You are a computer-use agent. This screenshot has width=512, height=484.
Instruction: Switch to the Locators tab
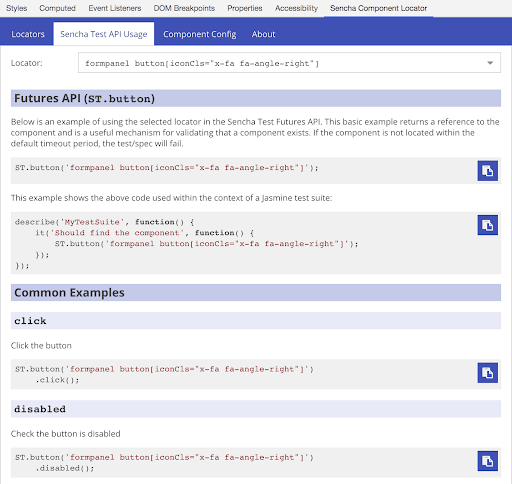coord(28,34)
